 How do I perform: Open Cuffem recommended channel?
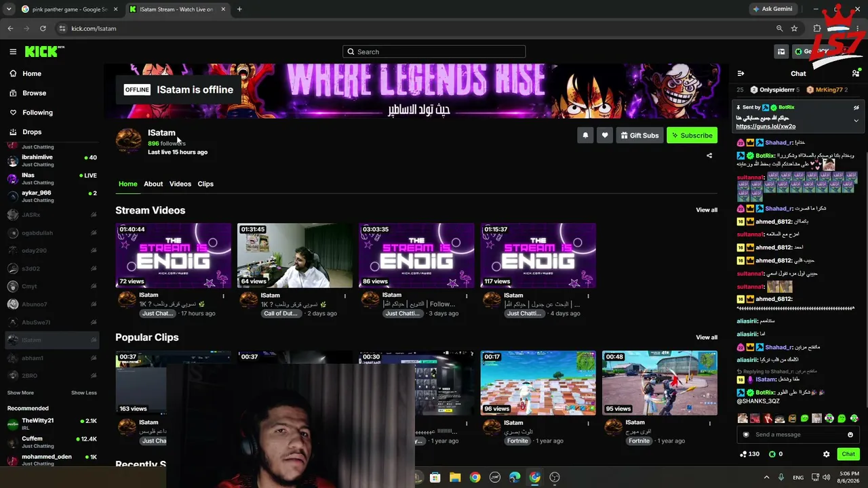[52, 442]
